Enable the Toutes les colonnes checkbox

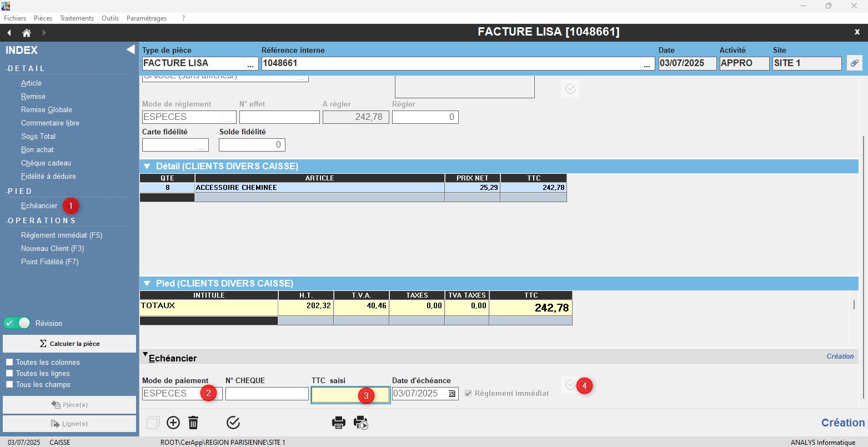[9, 363]
